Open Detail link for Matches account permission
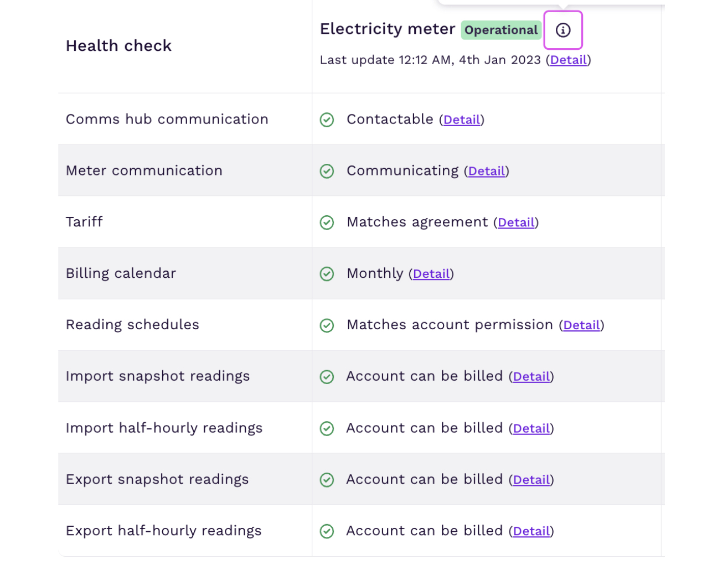This screenshot has width=728, height=570. [581, 325]
